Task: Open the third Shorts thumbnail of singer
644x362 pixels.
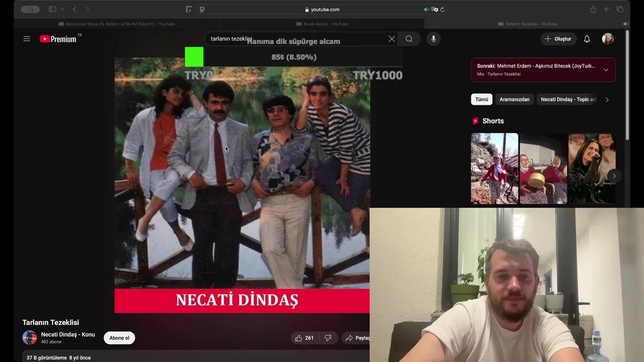Action: point(592,168)
